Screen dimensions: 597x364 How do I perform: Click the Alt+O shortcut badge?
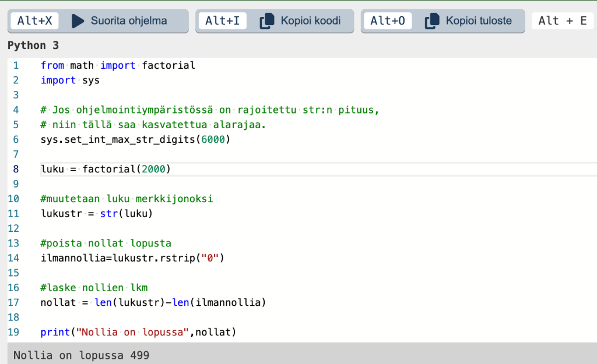(x=388, y=21)
